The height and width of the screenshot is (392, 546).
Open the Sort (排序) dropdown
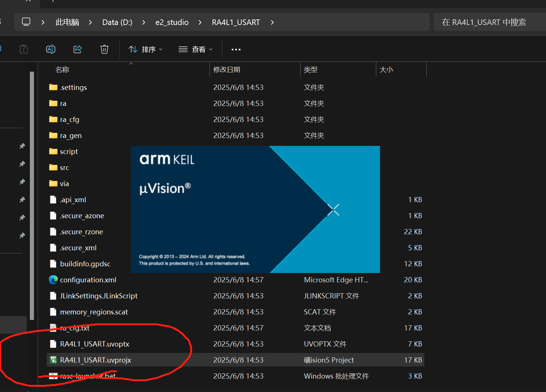[x=146, y=49]
